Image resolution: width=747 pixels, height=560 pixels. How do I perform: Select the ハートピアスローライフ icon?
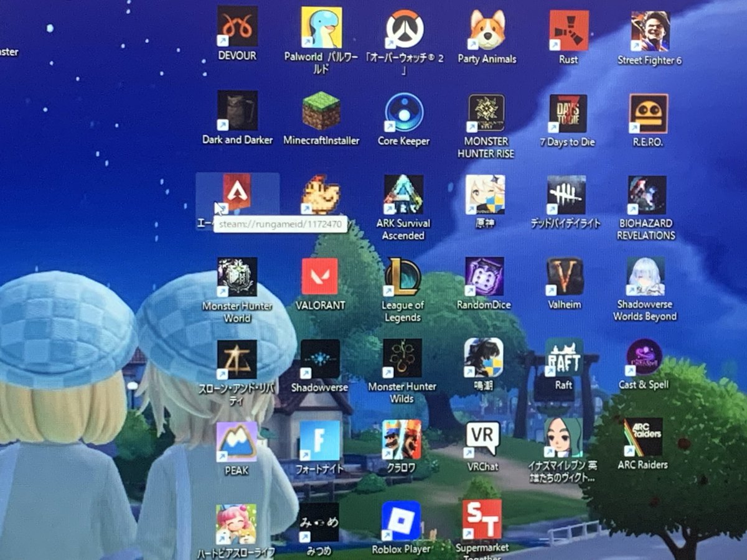point(237,524)
